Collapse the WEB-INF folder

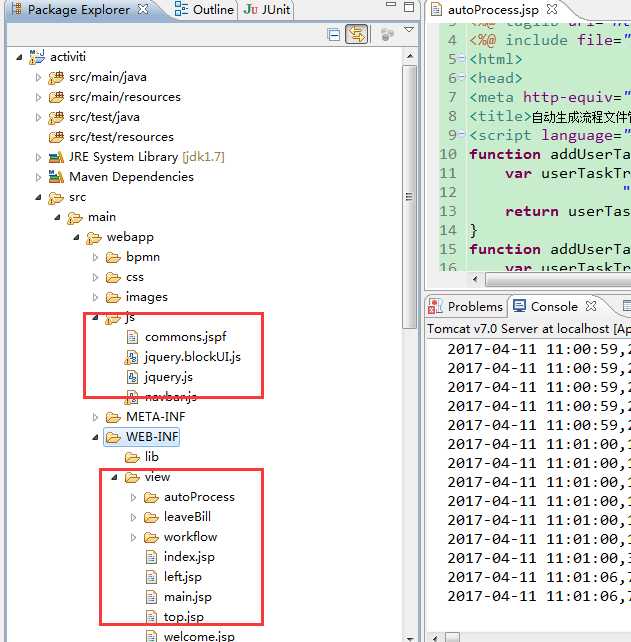coord(95,437)
